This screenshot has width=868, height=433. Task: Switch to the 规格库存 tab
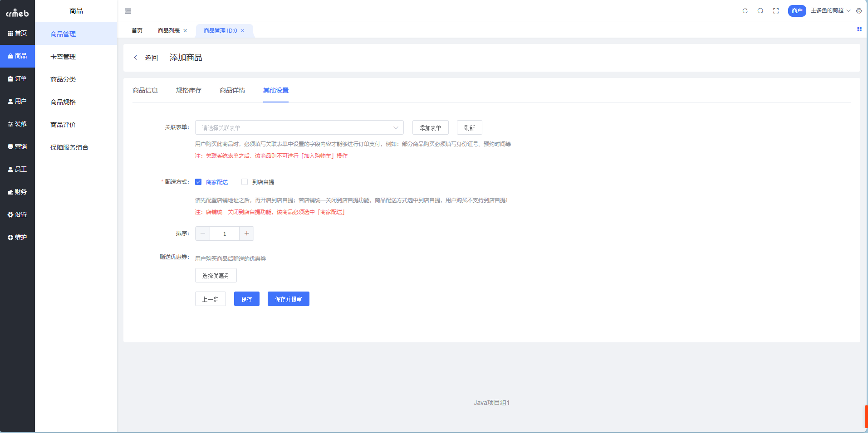[189, 90]
